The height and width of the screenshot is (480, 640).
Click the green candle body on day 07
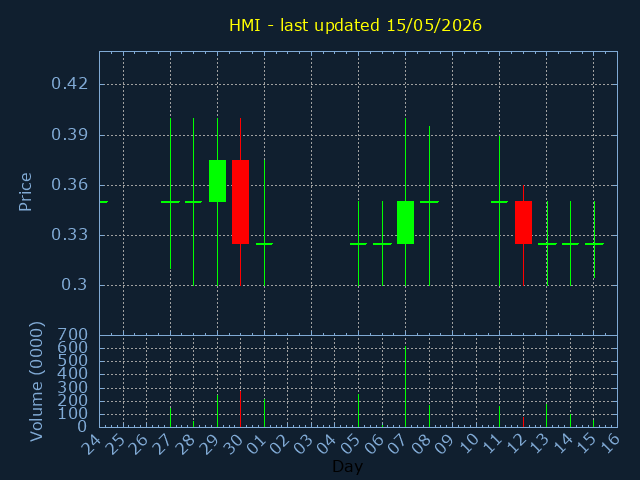point(405,222)
